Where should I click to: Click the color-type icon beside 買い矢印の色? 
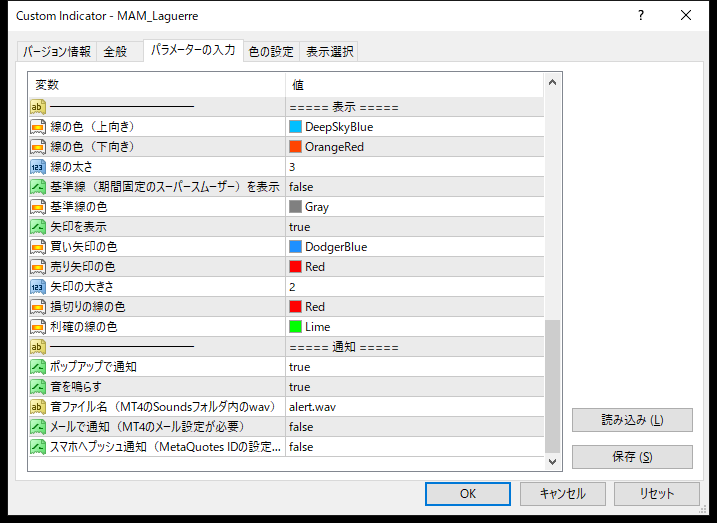[x=38, y=247]
